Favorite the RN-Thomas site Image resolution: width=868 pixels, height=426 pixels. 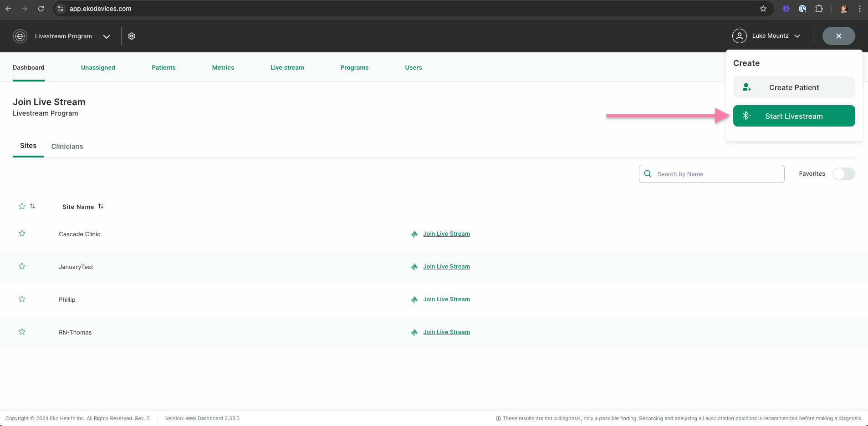coord(22,332)
